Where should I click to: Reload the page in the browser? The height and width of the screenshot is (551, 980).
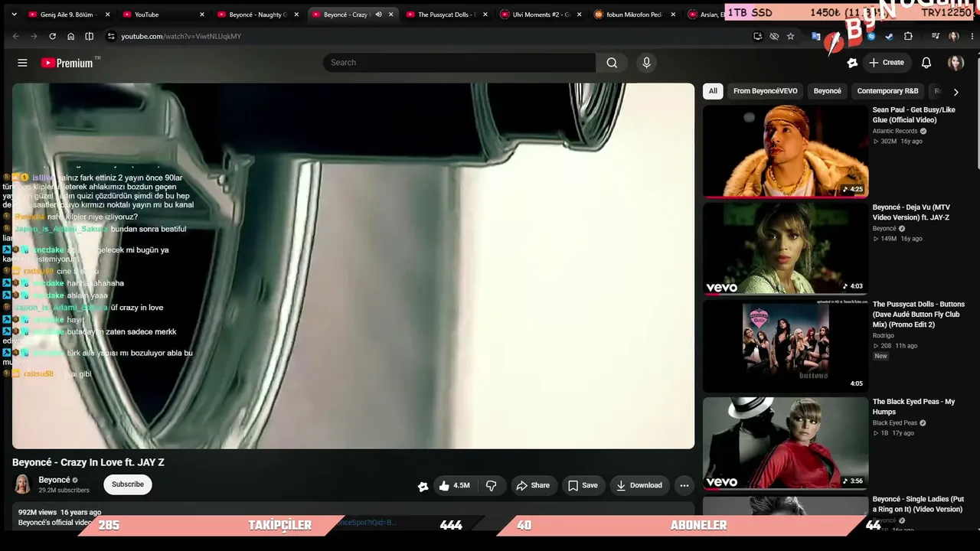pos(52,36)
